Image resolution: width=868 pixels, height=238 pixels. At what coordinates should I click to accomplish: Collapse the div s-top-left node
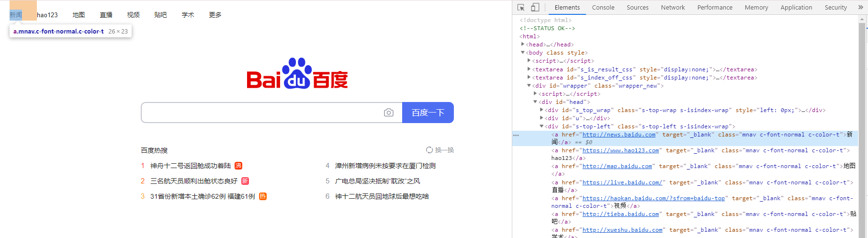[x=541, y=126]
